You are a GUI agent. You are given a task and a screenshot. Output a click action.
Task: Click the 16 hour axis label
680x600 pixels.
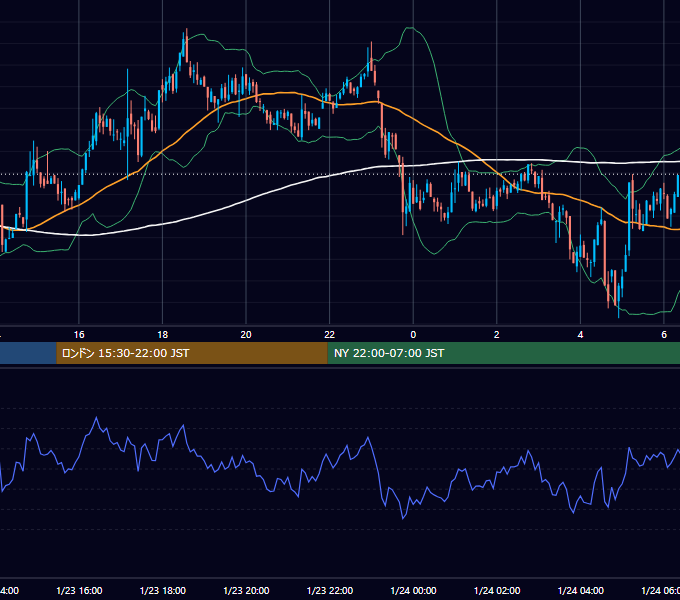(79, 335)
